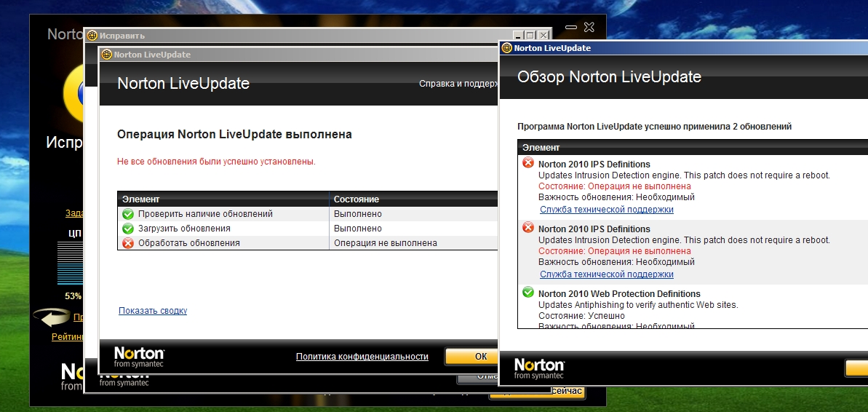The height and width of the screenshot is (412, 868).
Task: Select the Проверить наличие обновлений row text
Action: (205, 214)
